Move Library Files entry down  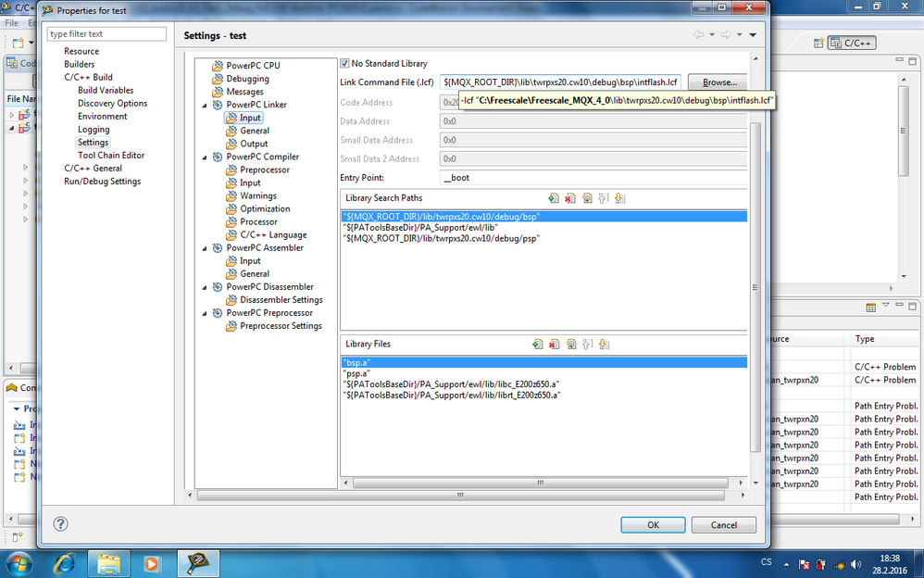point(604,344)
